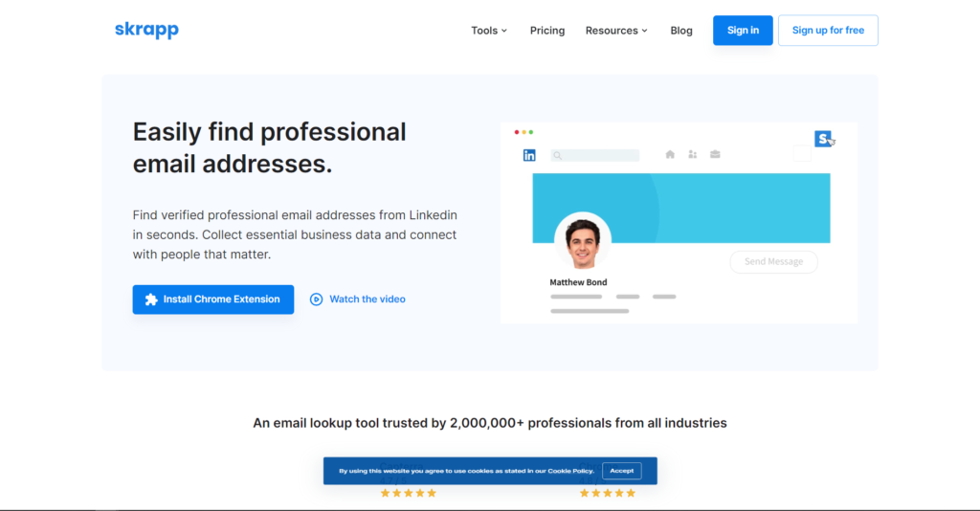Screen dimensions: 980x511
Task: Install the Chrome Extension
Action: [x=213, y=300]
